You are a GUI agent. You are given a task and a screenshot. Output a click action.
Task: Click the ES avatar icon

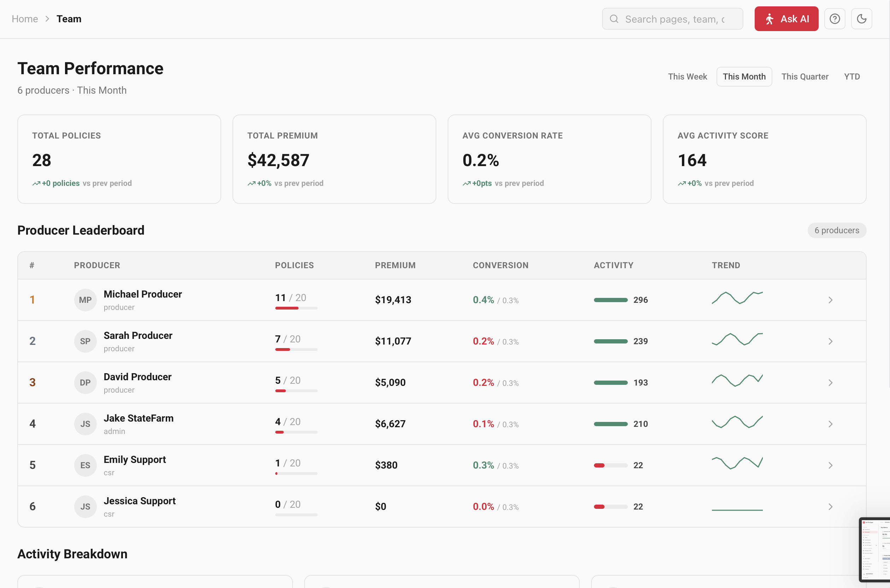pos(85,465)
